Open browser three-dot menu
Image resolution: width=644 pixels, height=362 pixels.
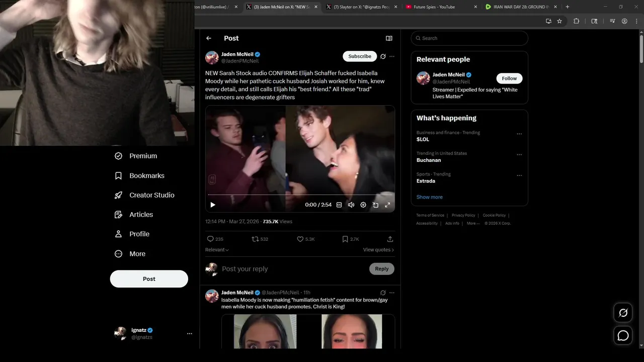(636, 21)
